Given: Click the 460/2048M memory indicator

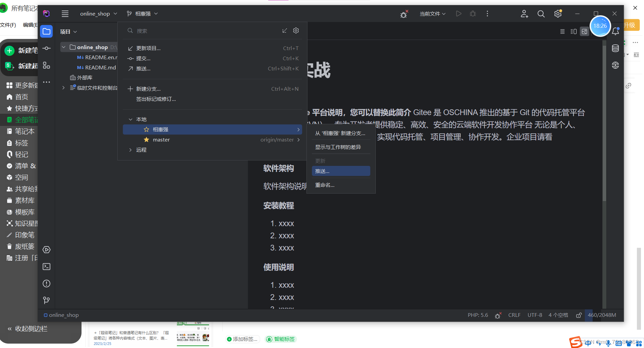Looking at the screenshot, I should coord(602,315).
